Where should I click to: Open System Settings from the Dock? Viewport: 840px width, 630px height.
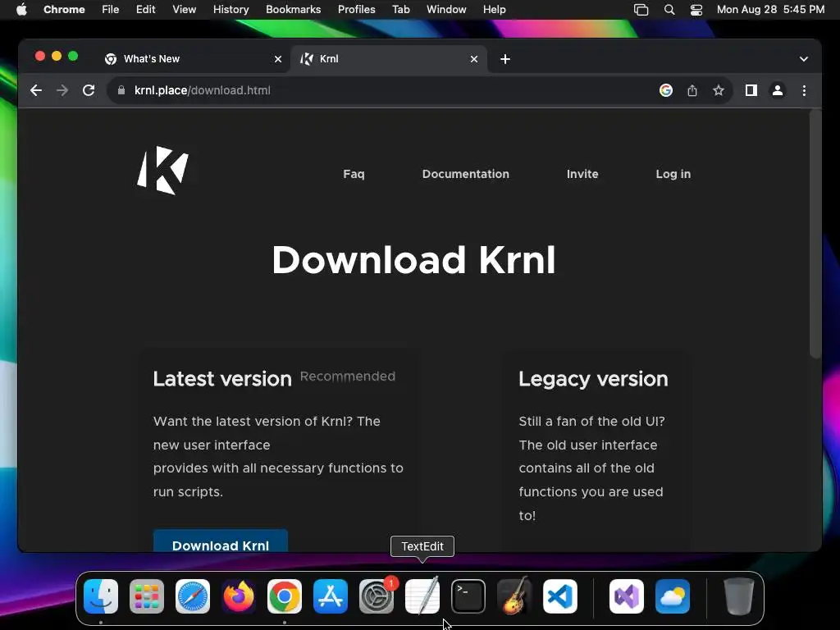pyautogui.click(x=376, y=596)
